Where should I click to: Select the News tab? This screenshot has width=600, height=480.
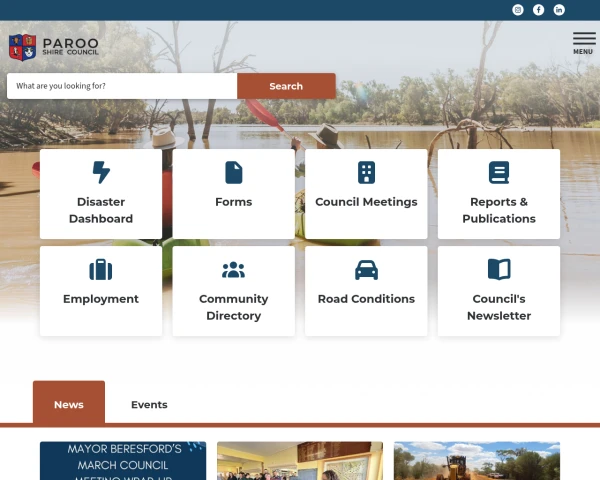click(x=69, y=402)
